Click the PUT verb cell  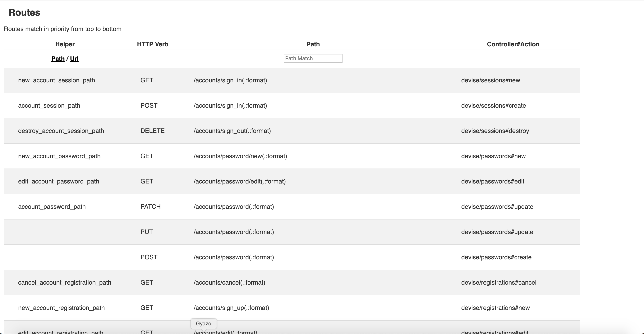pyautogui.click(x=146, y=232)
